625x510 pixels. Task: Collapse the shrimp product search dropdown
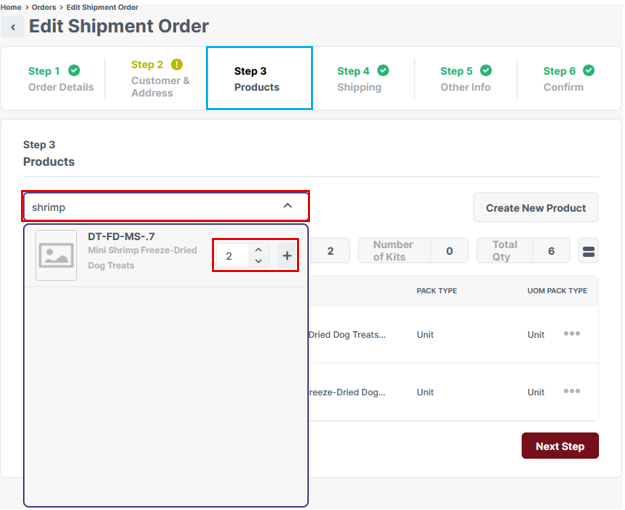[288, 206]
